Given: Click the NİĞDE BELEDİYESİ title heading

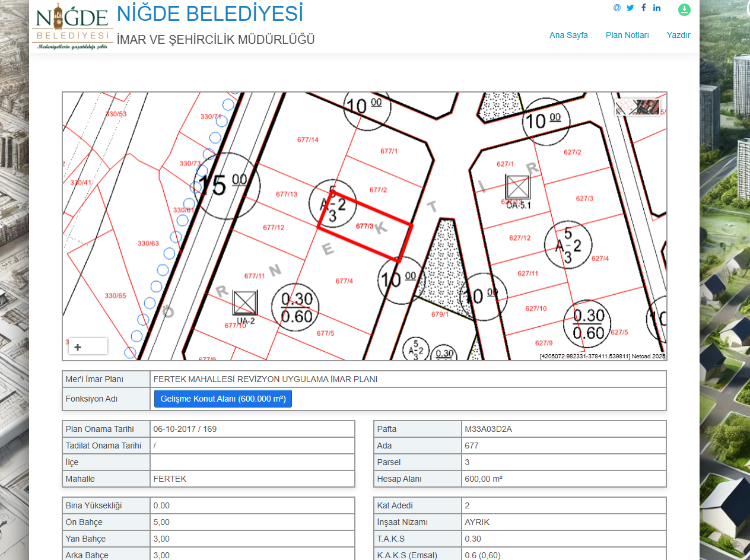Looking at the screenshot, I should click(x=210, y=14).
